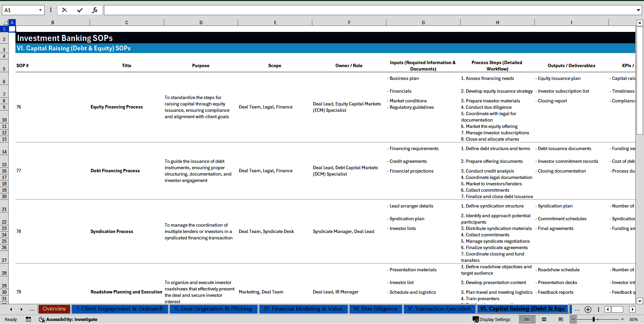The height and width of the screenshot is (324, 644).
Task: Expand the formula bar
Action: pos(638,10)
